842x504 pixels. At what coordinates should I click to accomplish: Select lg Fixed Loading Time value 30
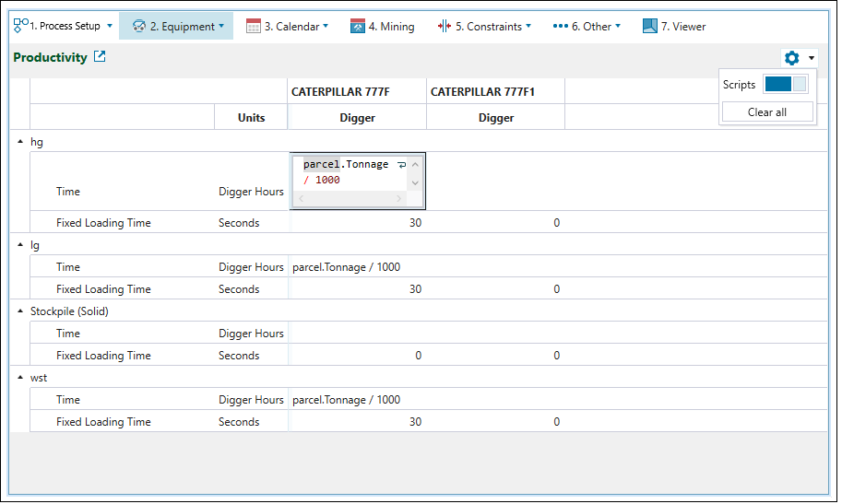[357, 288]
